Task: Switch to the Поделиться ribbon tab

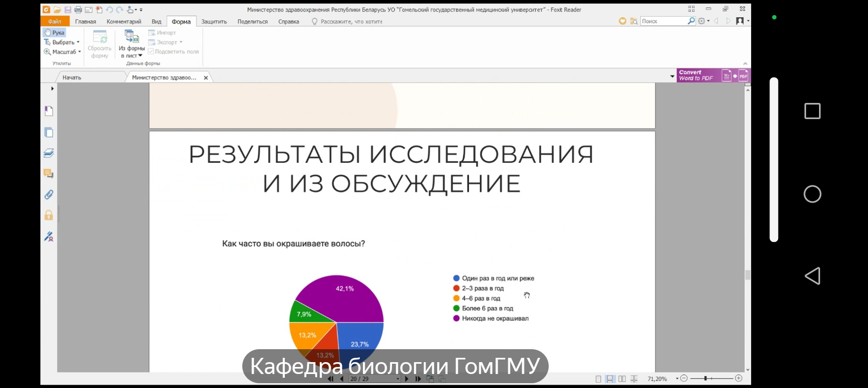Action: coord(253,22)
